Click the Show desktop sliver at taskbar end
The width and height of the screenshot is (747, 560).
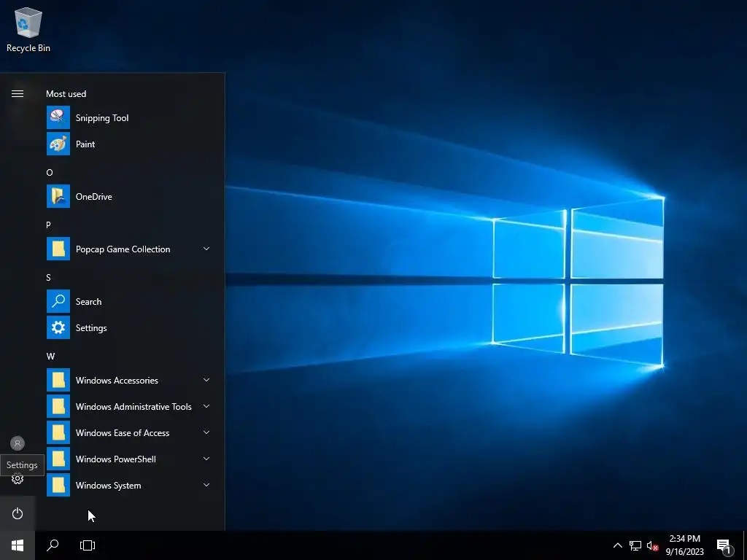[745, 545]
